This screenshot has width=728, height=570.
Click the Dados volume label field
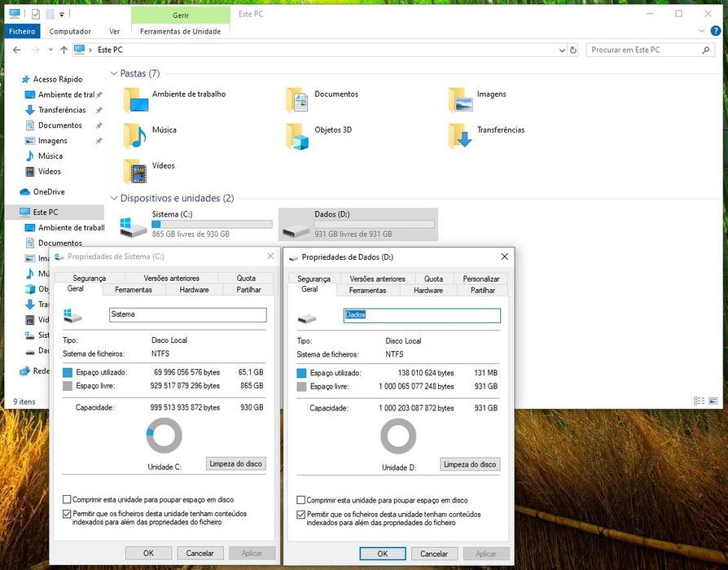point(422,315)
